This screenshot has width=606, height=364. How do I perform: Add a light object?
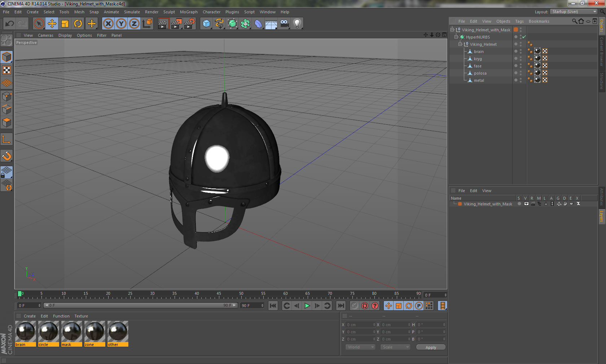coord(297,24)
